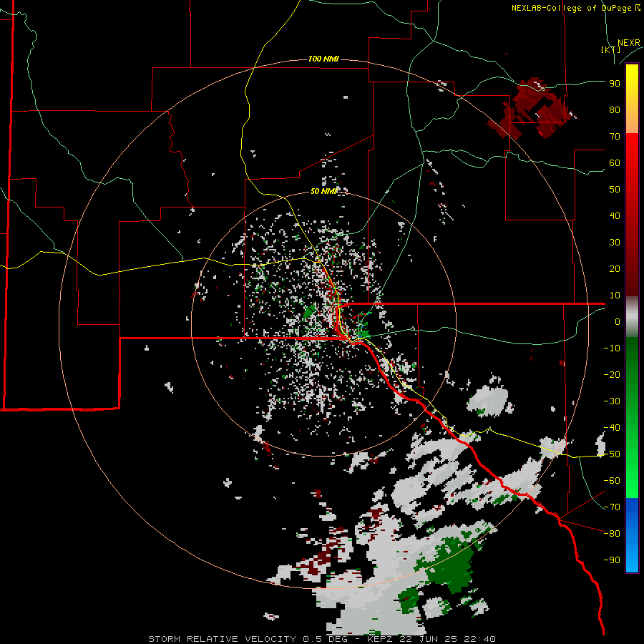Click the -40 value on velocity scale
Viewport: 644px width, 644px height.
(x=612, y=428)
